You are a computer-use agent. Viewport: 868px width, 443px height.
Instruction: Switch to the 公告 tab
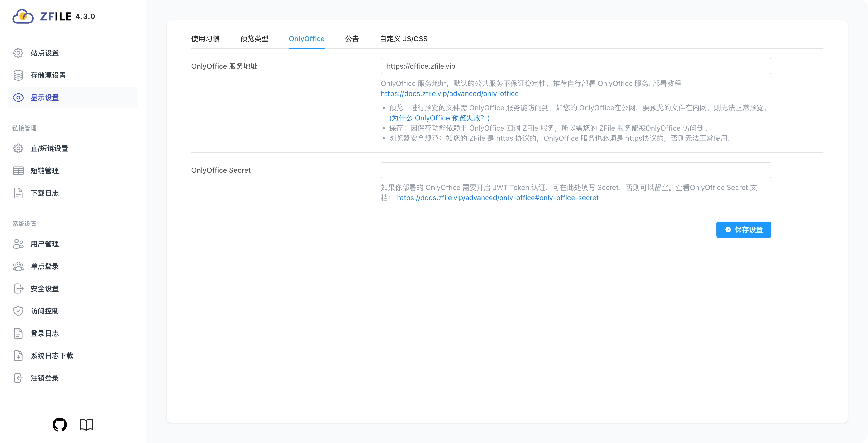tap(352, 39)
